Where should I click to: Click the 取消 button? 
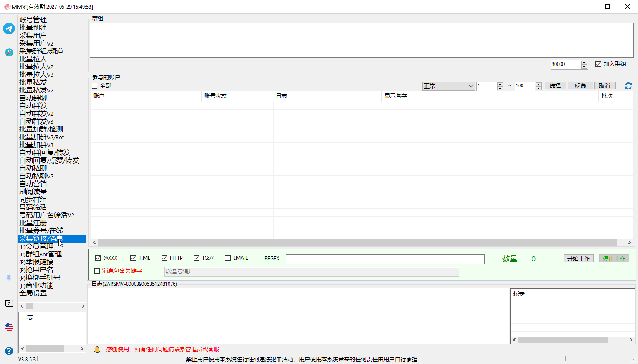(x=605, y=86)
